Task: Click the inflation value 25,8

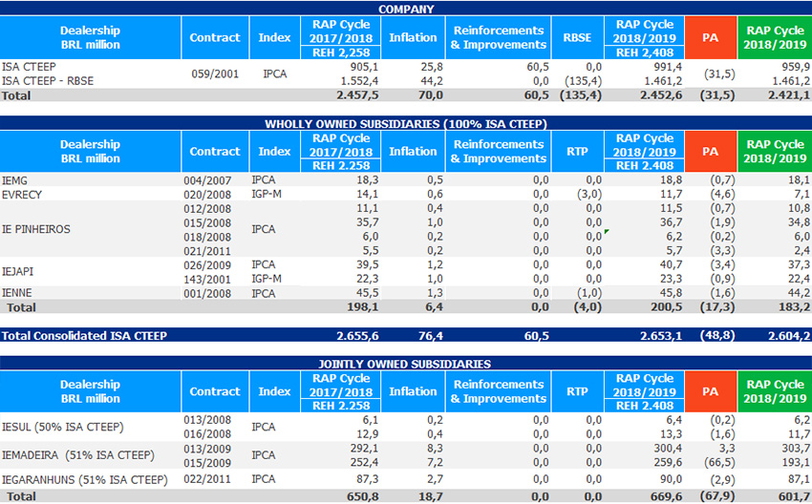Action: [x=431, y=67]
